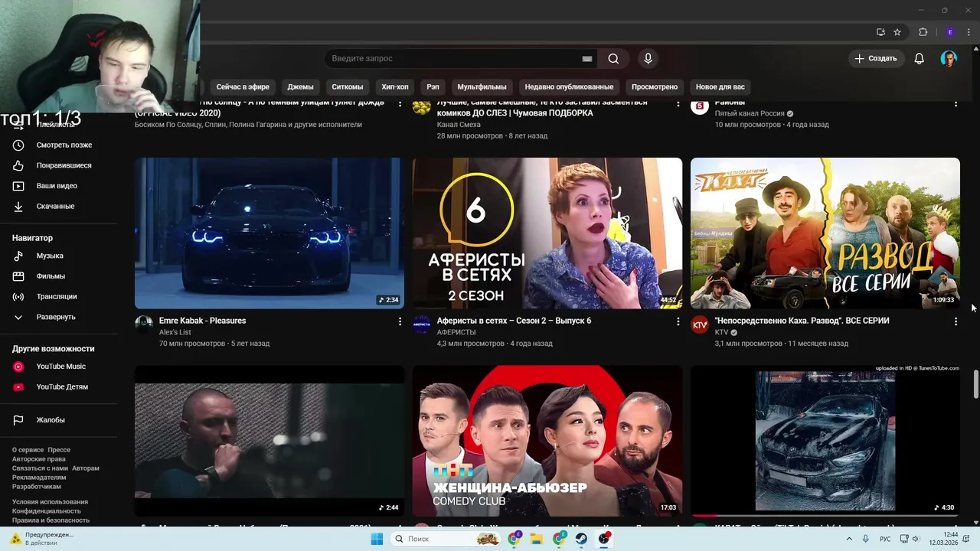Open the Каха Развод все серии thumbnail
The image size is (980, 551).
[x=825, y=233]
